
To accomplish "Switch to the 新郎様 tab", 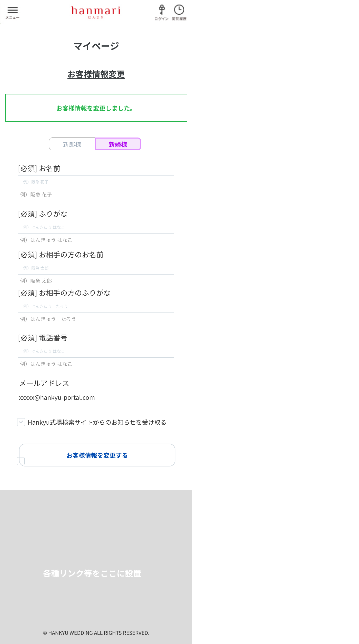I will click(72, 144).
